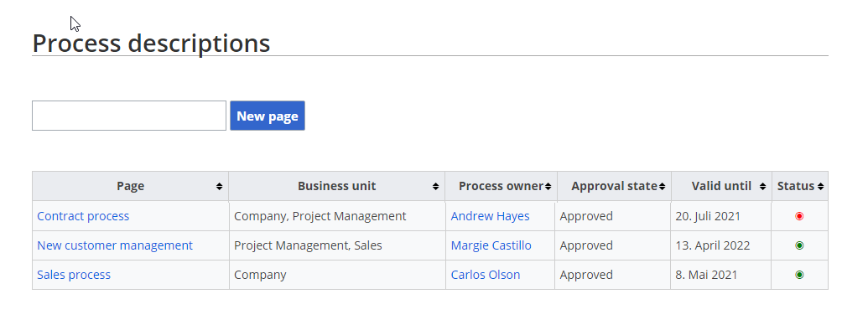Viewport: 868px width, 325px height.
Task: Click red status dot for Contract process
Action: 799,216
